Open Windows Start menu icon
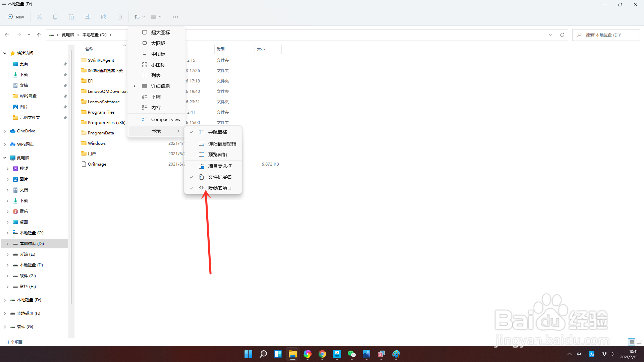The height and width of the screenshot is (362, 644). [x=248, y=354]
